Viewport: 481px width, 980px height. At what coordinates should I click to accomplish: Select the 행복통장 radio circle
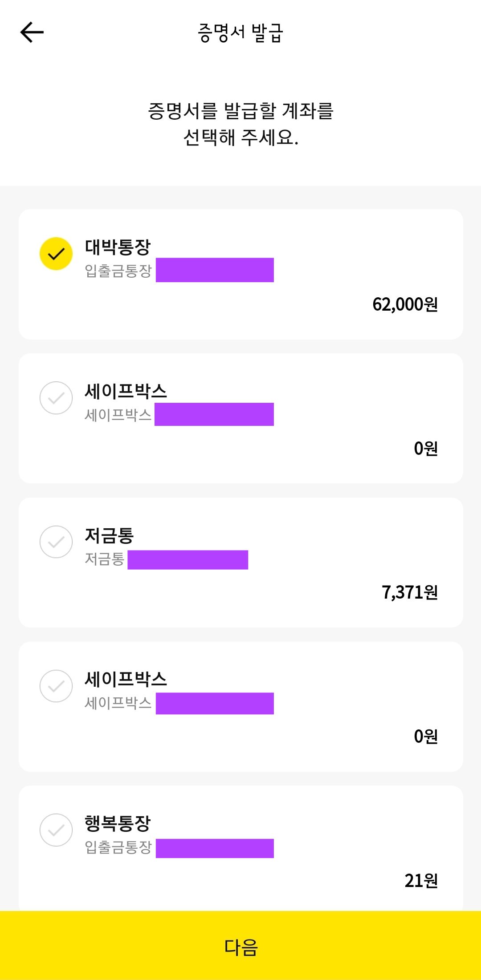click(56, 830)
